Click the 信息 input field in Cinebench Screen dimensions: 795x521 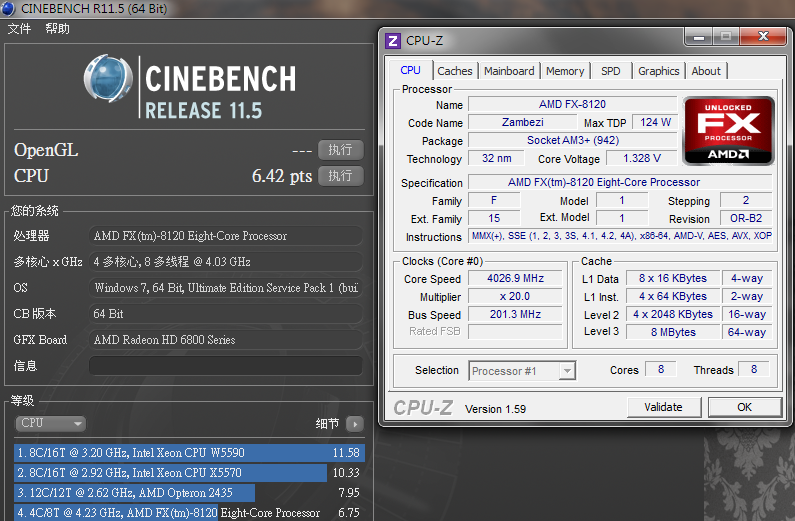226,365
